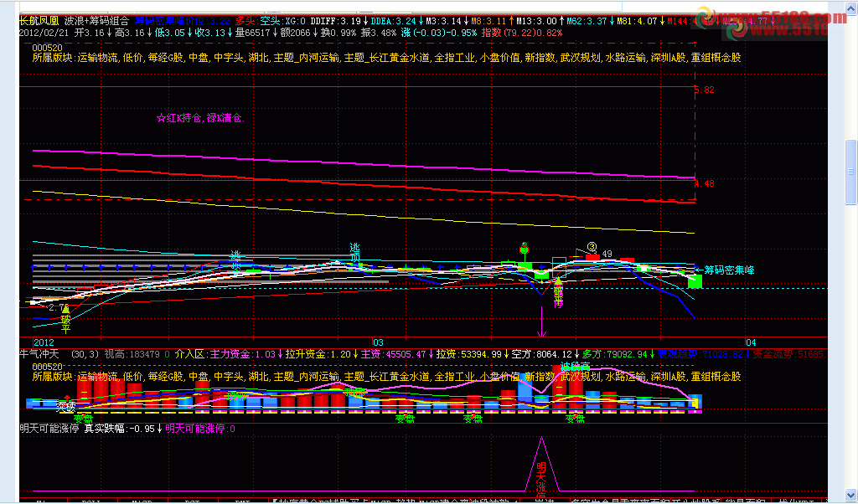Click the circled 3 wave marker

click(x=592, y=247)
